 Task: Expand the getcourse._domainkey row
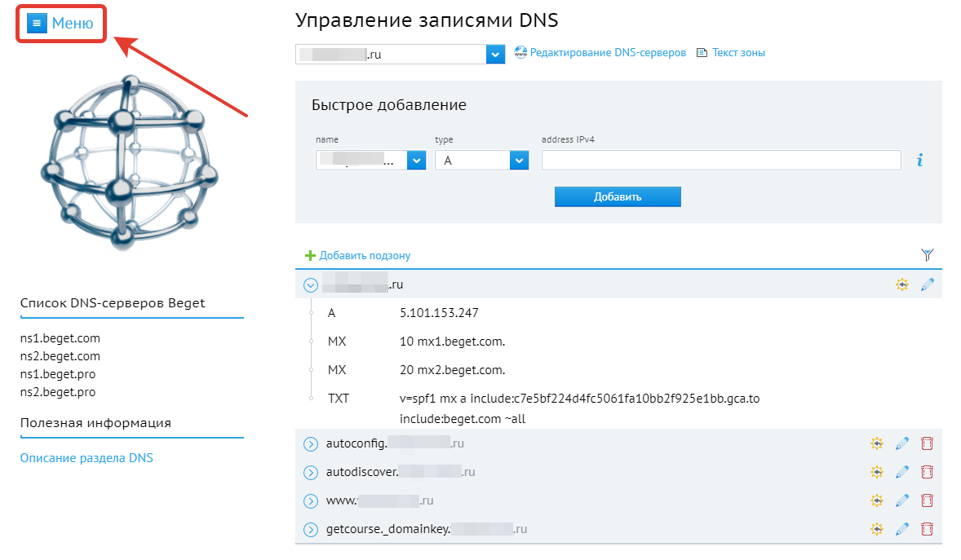pyautogui.click(x=311, y=529)
